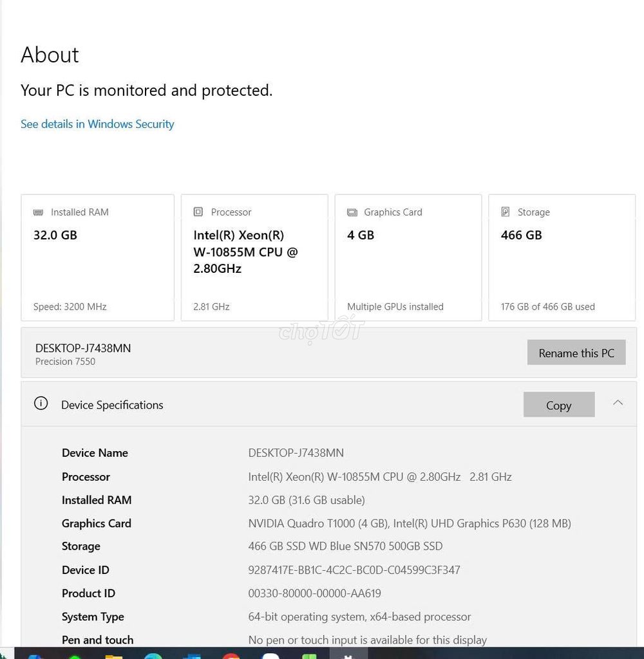Click the Device Specifications info icon
The height and width of the screenshot is (659, 644).
tap(41, 404)
